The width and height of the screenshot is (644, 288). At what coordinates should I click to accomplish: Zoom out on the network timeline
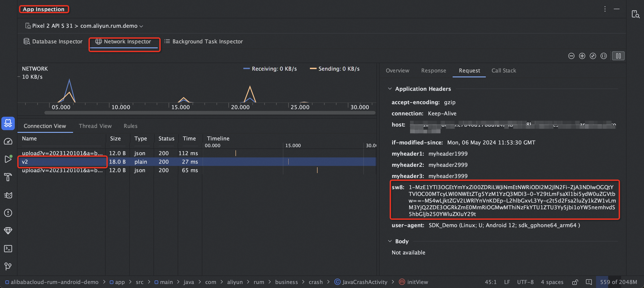pyautogui.click(x=571, y=56)
